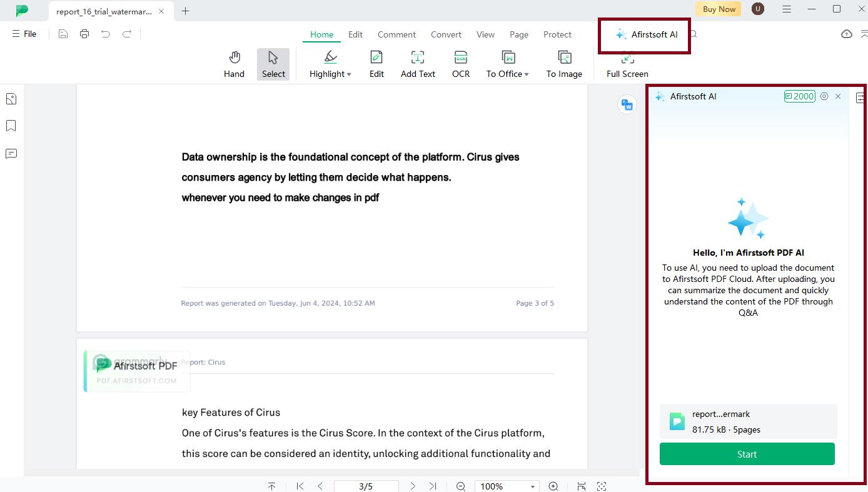The image size is (868, 492).
Task: Open the bookmarks panel
Action: coord(11,126)
